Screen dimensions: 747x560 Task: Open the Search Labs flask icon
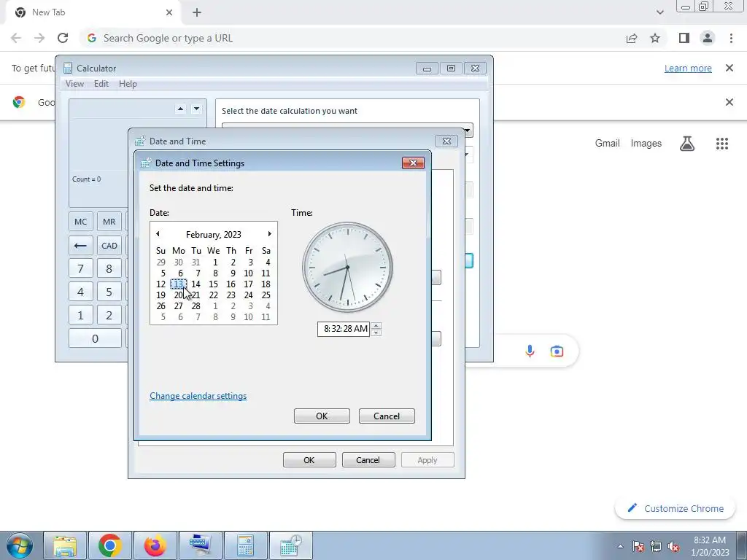tap(687, 144)
